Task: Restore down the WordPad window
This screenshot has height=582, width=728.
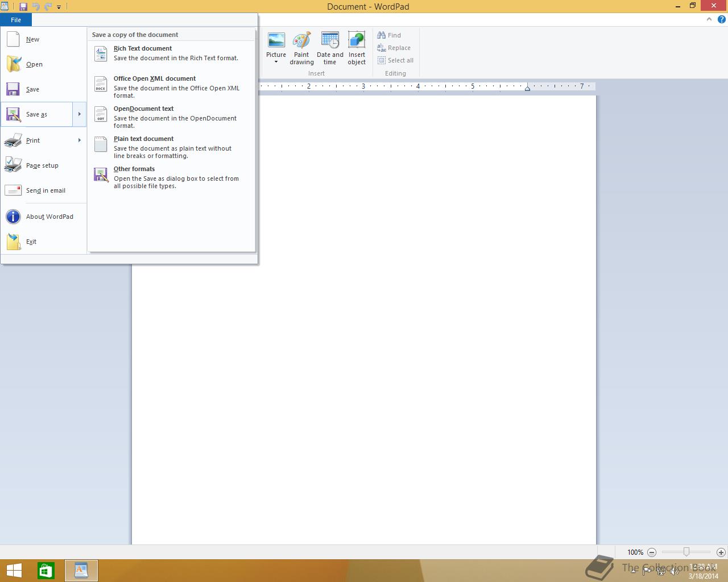Action: (x=693, y=6)
